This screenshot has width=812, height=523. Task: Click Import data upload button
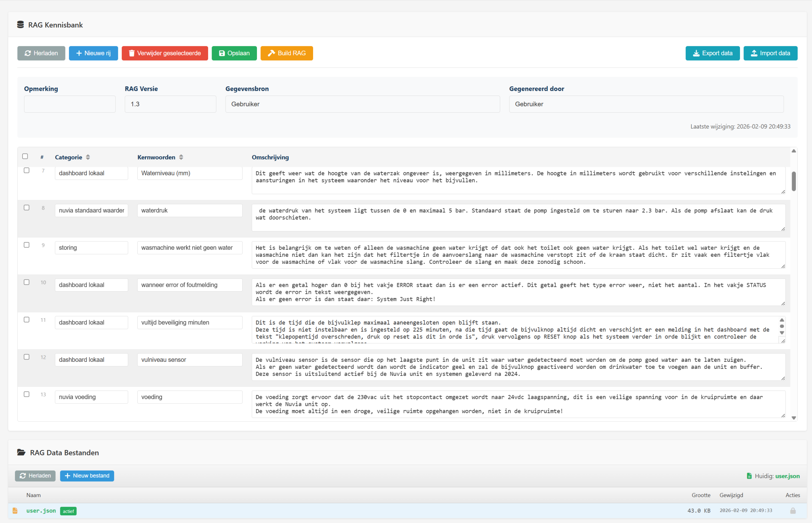(x=770, y=53)
